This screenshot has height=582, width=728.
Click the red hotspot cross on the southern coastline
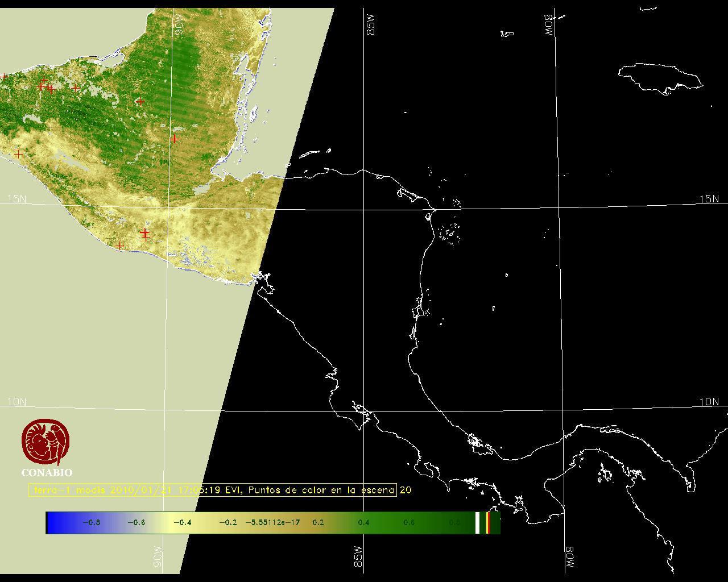[x=119, y=246]
